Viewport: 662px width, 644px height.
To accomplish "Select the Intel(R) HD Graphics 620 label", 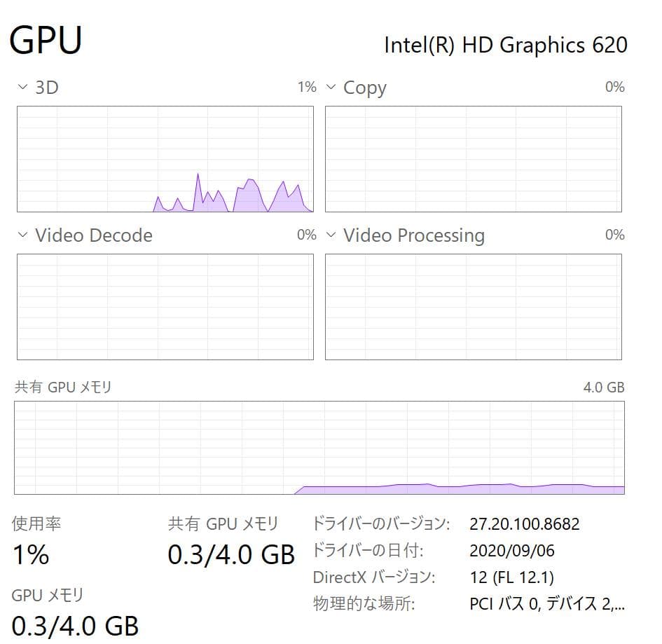I will 505,45.
